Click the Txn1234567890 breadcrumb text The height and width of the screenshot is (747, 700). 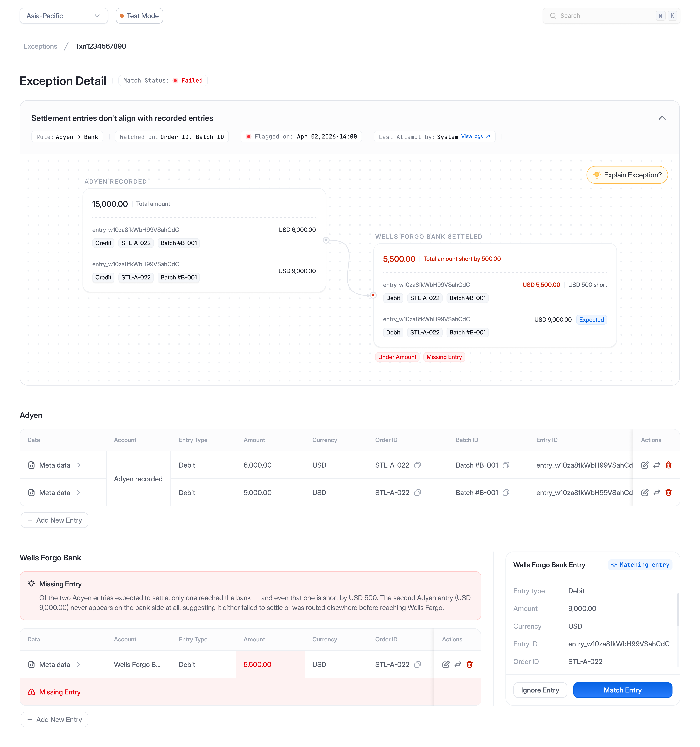click(101, 46)
